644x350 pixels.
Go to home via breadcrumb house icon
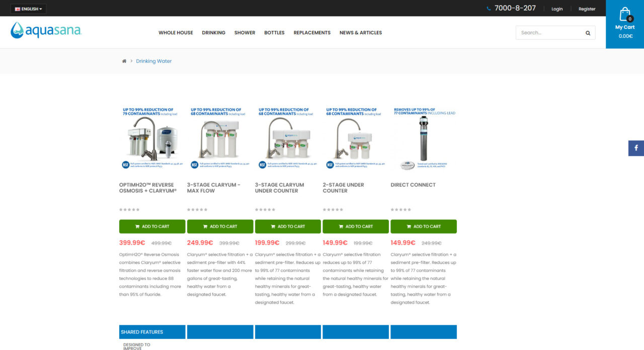point(124,61)
